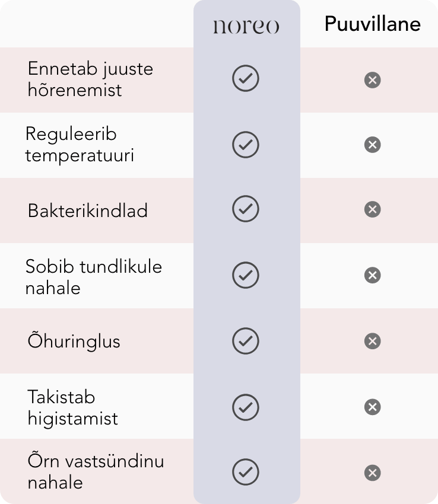
Task: Click the X icon for Takistab higistamist
Action: click(x=372, y=407)
